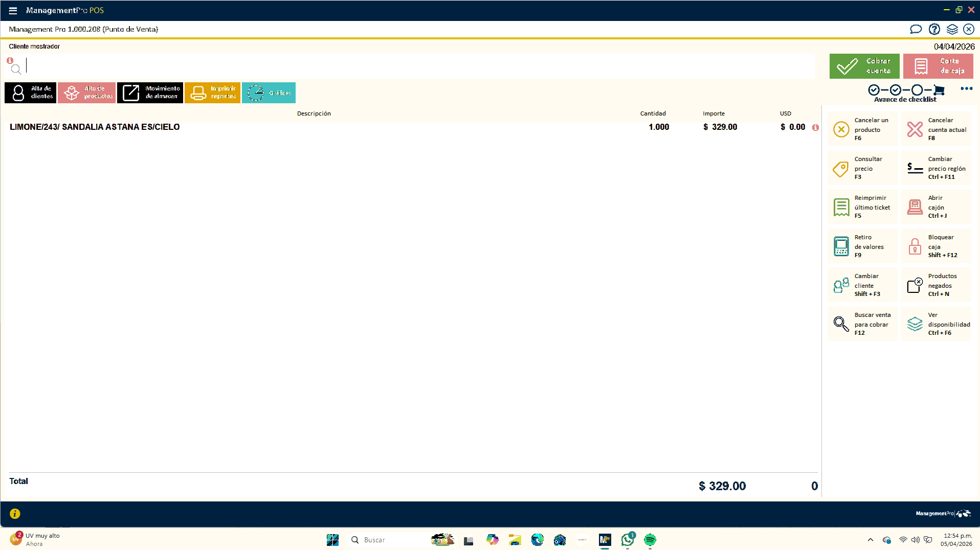Click the Corte de caja button
Screen dimensions: 980x550
pyautogui.click(x=938, y=66)
